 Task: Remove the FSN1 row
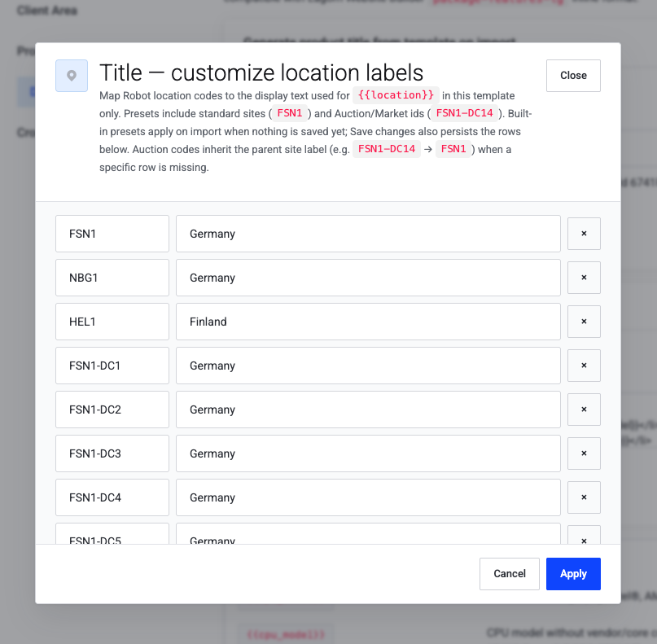coord(584,234)
